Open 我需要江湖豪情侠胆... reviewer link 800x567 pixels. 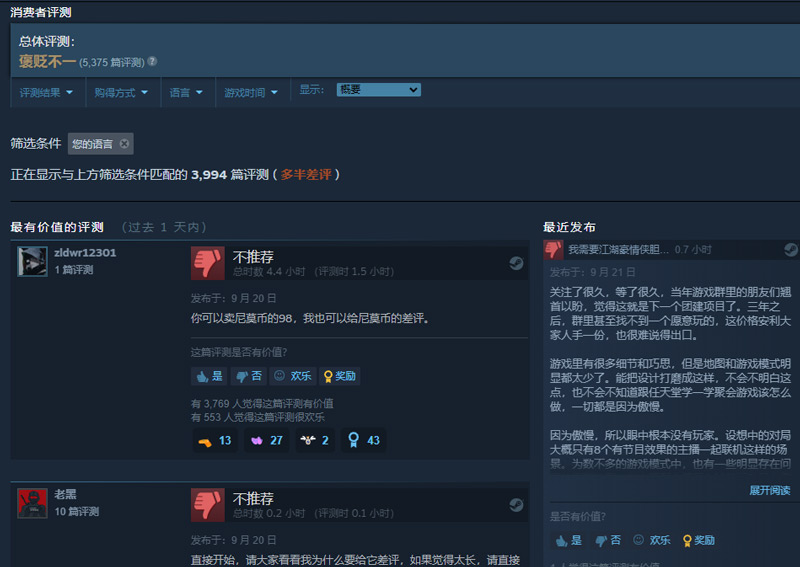pyautogui.click(x=618, y=250)
